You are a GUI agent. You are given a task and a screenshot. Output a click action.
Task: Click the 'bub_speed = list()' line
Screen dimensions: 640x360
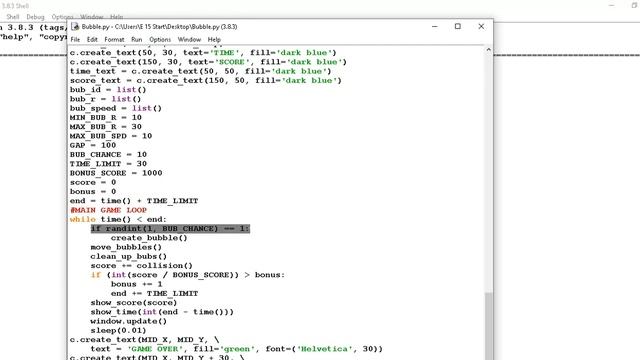point(116,108)
